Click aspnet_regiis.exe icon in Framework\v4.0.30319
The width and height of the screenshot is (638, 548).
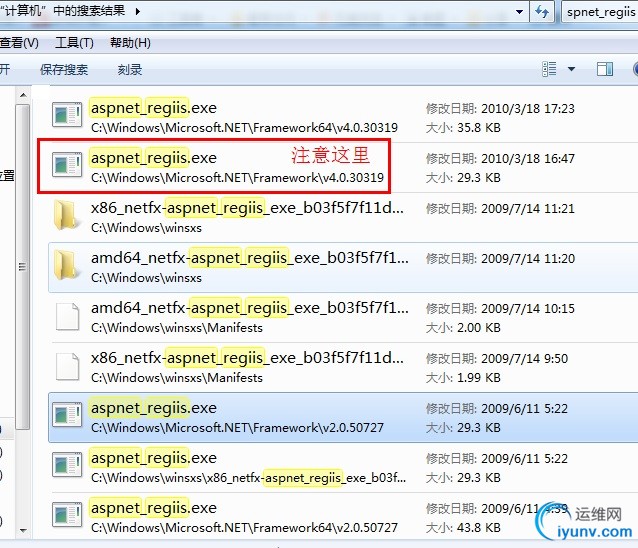point(67,164)
